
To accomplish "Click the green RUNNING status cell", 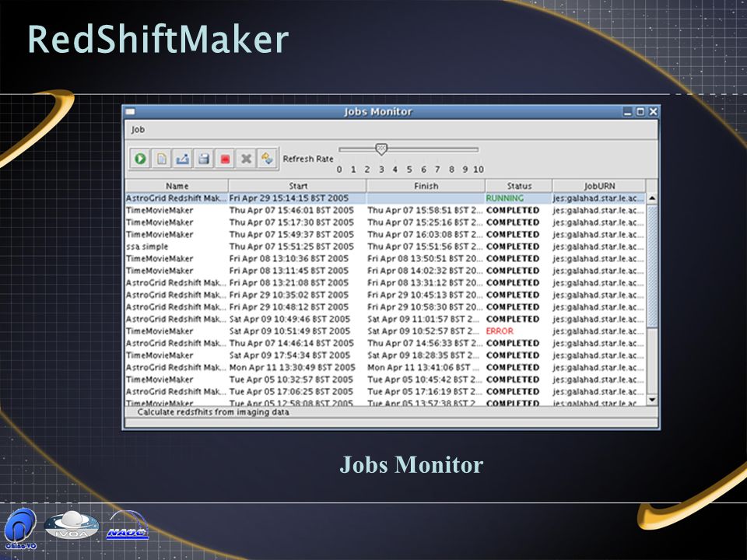I will [504, 198].
